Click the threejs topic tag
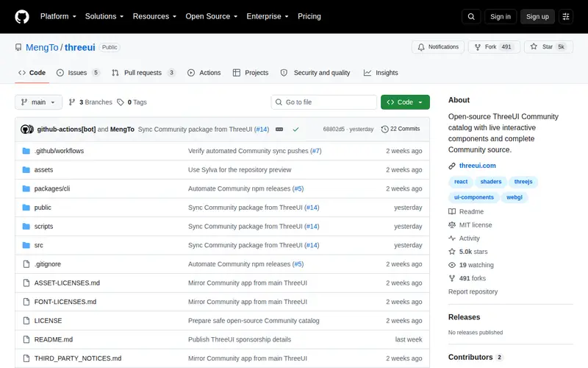 click(x=523, y=182)
